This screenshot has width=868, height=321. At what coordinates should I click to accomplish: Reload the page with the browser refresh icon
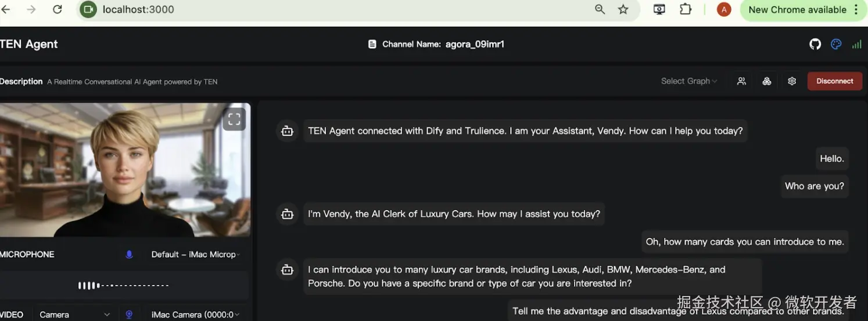click(x=57, y=10)
